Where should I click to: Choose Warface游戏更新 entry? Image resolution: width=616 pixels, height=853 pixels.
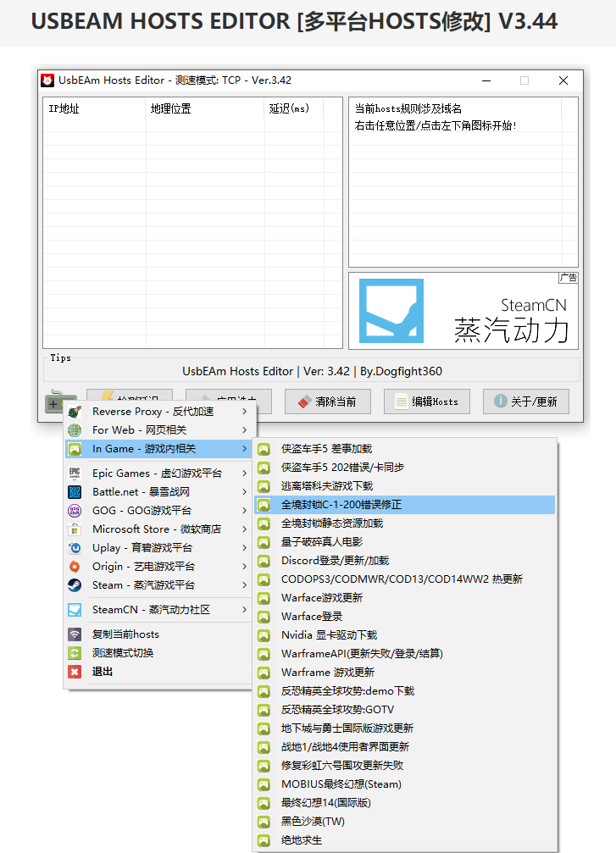[x=405, y=598]
